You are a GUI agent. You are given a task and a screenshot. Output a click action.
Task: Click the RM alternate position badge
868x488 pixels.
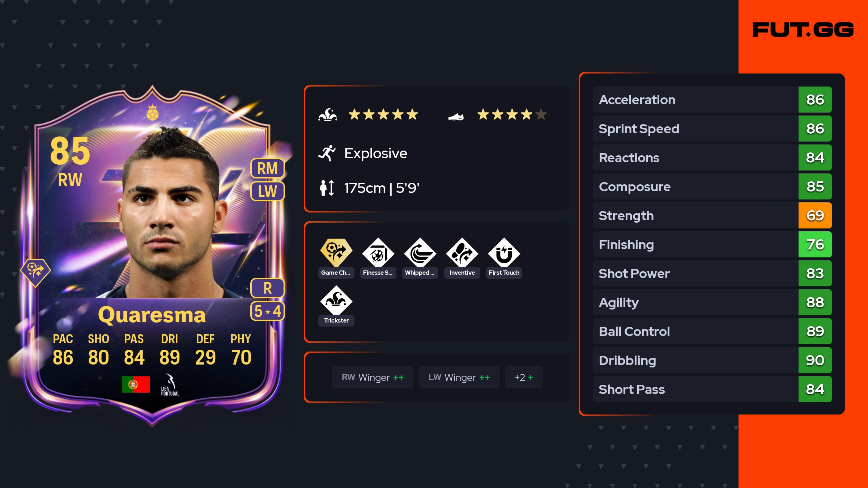click(x=268, y=168)
